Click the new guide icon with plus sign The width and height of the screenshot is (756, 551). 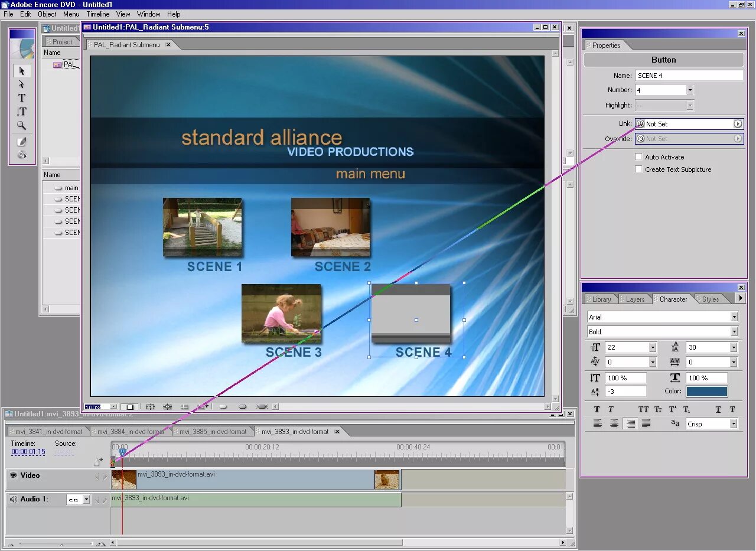(x=203, y=406)
